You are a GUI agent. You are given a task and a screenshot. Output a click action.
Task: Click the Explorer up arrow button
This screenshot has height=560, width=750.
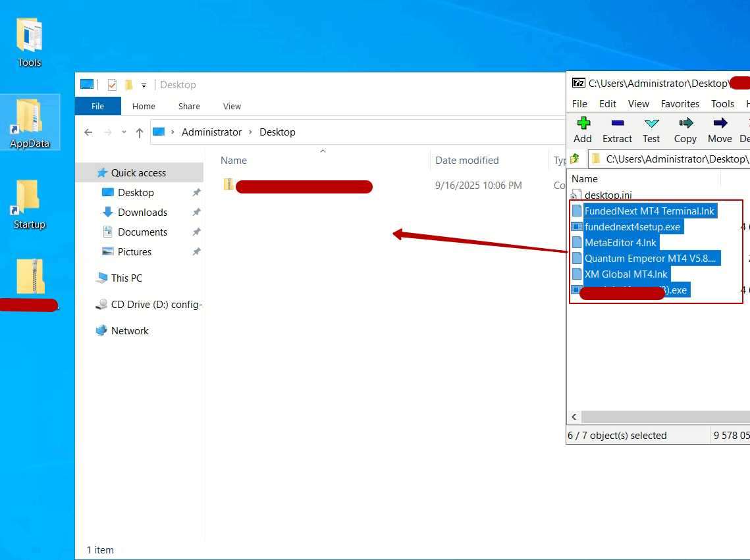[x=140, y=132]
